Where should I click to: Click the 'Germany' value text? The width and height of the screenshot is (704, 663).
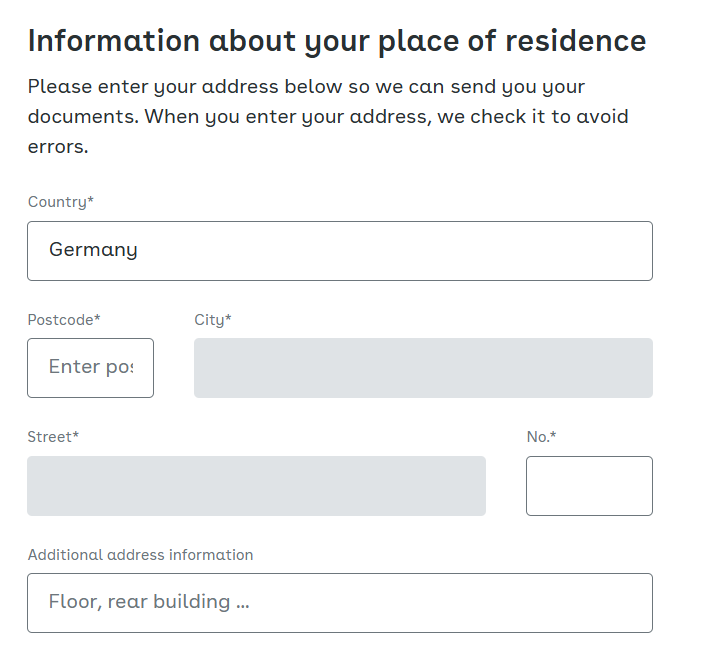(x=93, y=250)
